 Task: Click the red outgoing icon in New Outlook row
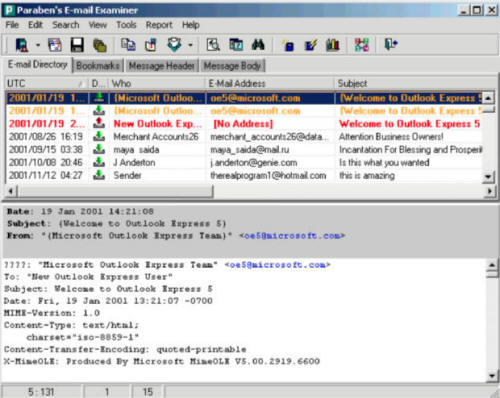tap(99, 124)
